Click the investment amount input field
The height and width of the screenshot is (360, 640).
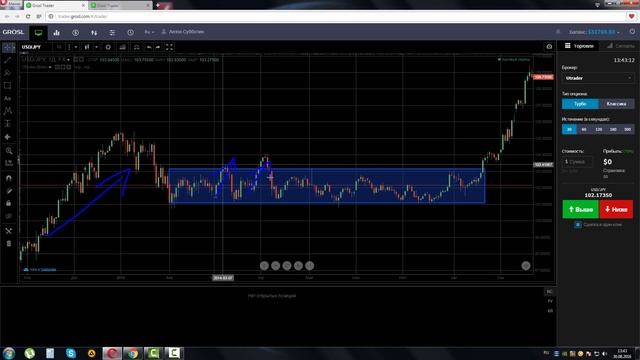pos(577,162)
